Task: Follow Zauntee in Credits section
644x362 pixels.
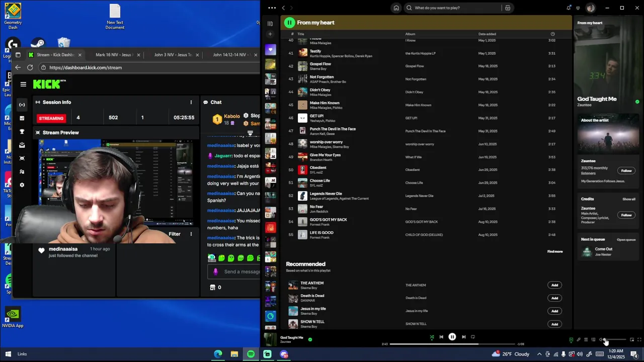Action: coord(626,215)
